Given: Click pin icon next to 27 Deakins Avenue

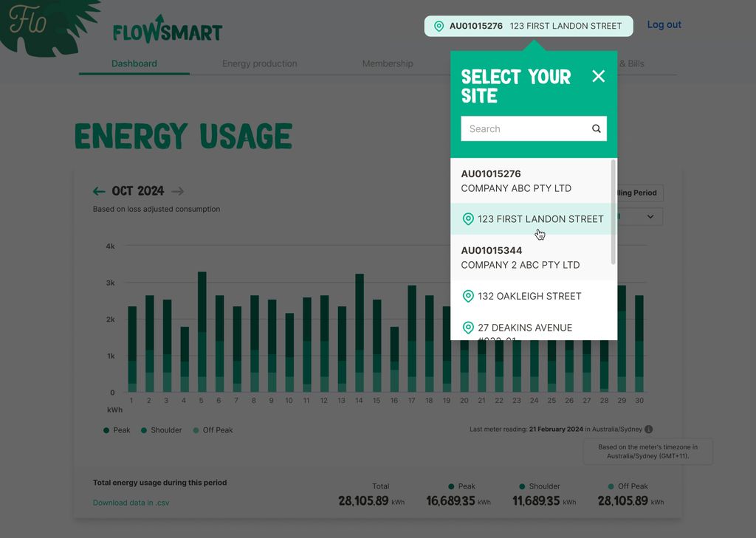Looking at the screenshot, I should (467, 328).
